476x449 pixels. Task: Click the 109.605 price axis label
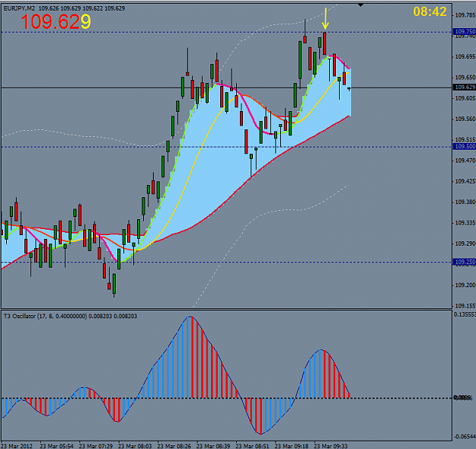click(465, 98)
